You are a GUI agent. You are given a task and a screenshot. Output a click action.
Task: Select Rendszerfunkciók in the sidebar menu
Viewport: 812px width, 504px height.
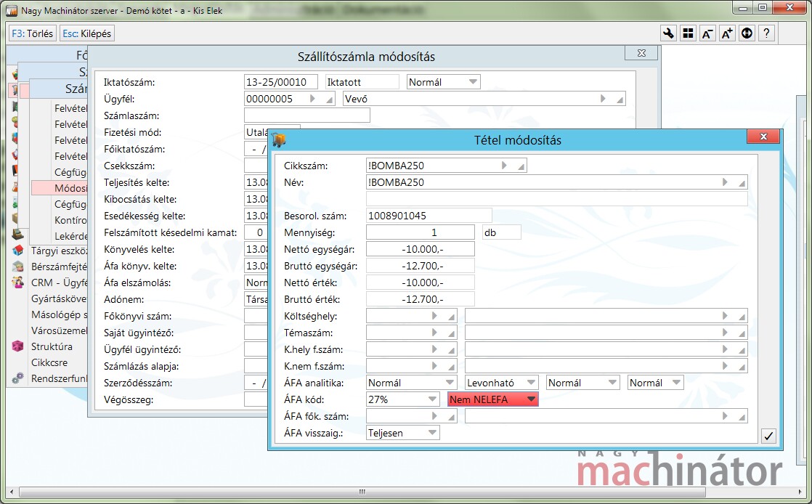[x=59, y=378]
